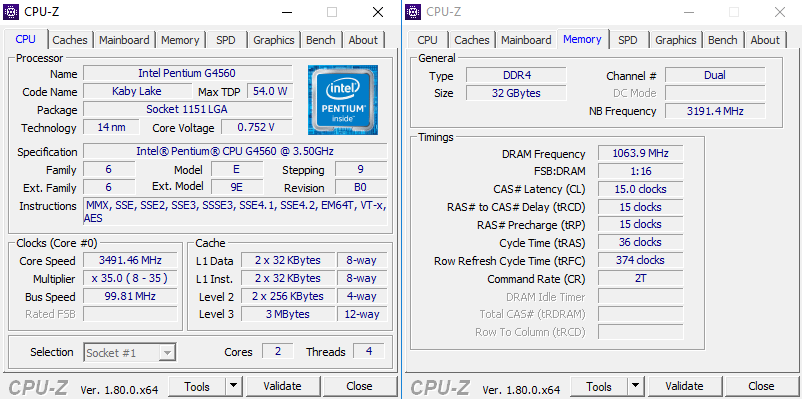This screenshot has width=802, height=399.
Task: Click memory Size value 32 GBytes
Action: (516, 93)
